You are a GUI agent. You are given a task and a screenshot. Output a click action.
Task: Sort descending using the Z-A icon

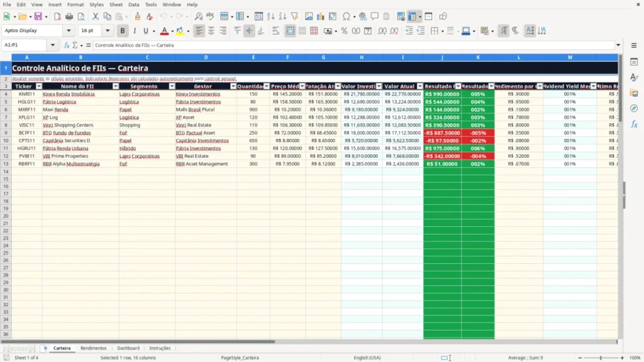pyautogui.click(x=282, y=16)
